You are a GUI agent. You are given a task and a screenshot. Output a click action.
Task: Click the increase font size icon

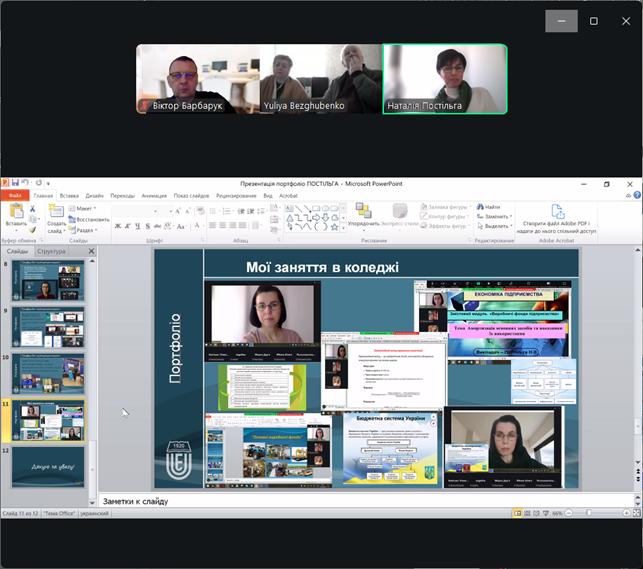[178, 212]
